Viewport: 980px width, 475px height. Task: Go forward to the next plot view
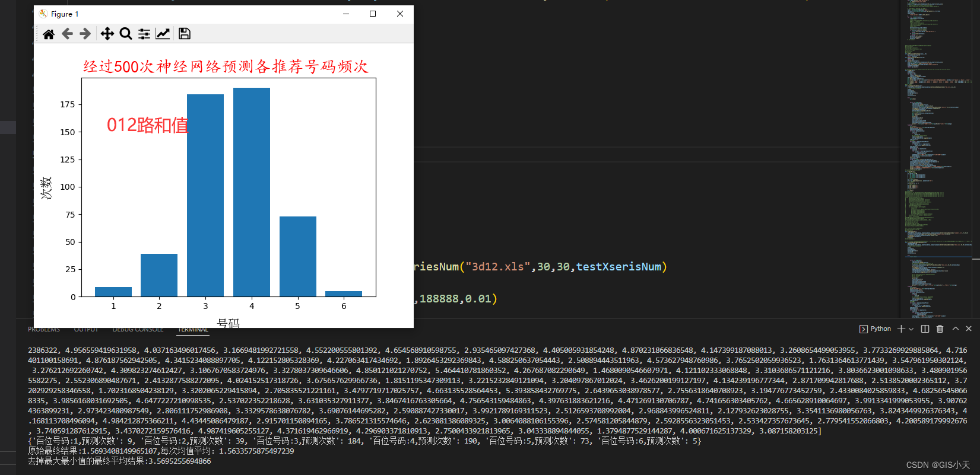coord(85,34)
